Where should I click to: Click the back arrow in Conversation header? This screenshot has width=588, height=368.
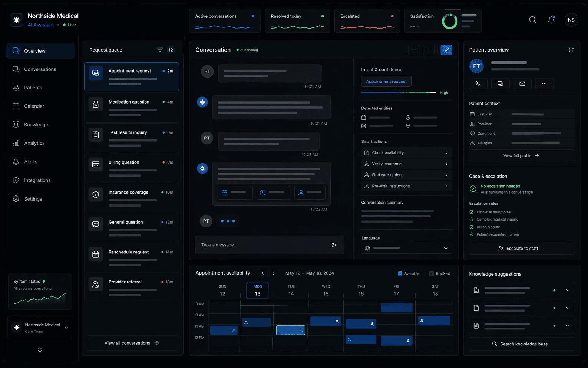click(429, 50)
